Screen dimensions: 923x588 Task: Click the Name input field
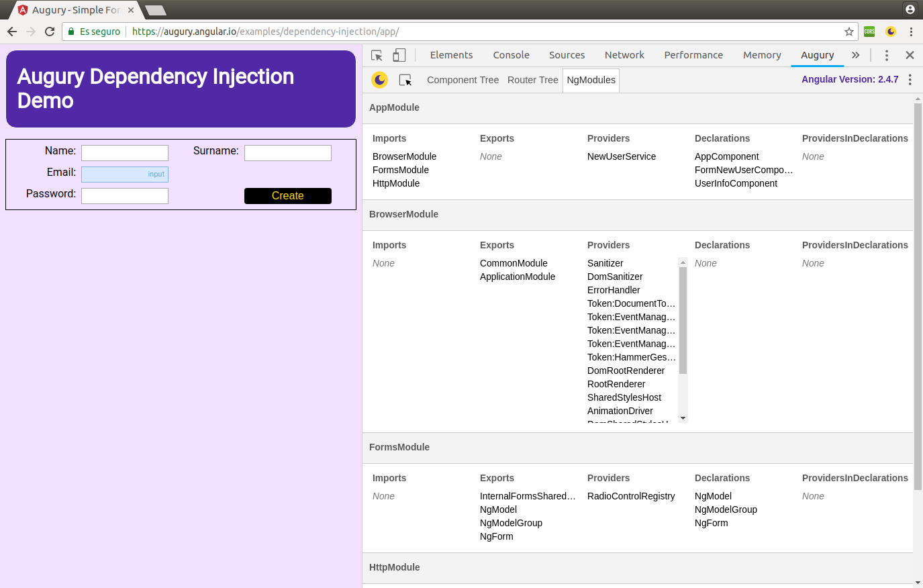125,153
